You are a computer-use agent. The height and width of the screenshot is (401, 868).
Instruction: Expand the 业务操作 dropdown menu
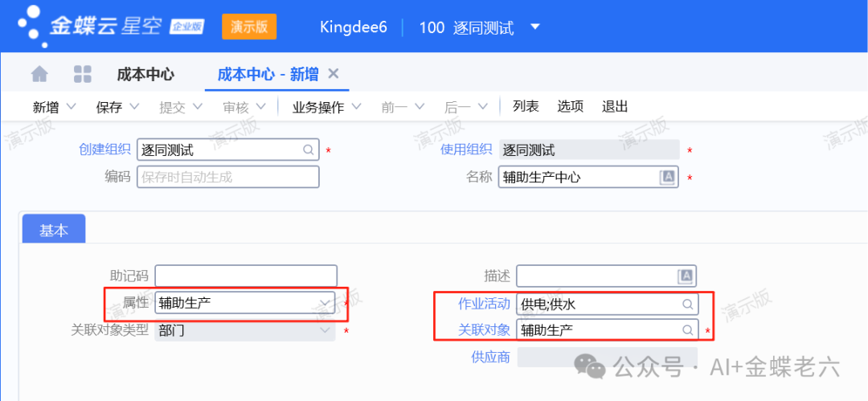357,107
